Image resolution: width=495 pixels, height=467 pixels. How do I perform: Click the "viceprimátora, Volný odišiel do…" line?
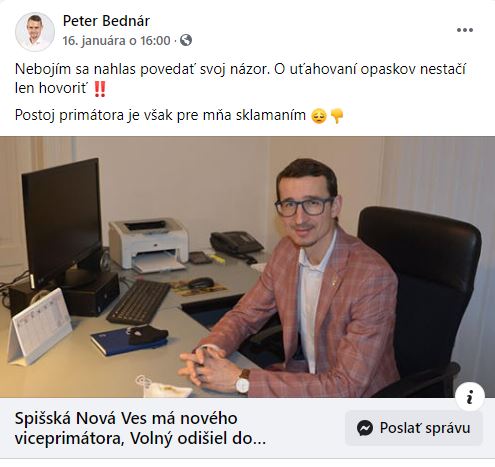tap(140, 438)
